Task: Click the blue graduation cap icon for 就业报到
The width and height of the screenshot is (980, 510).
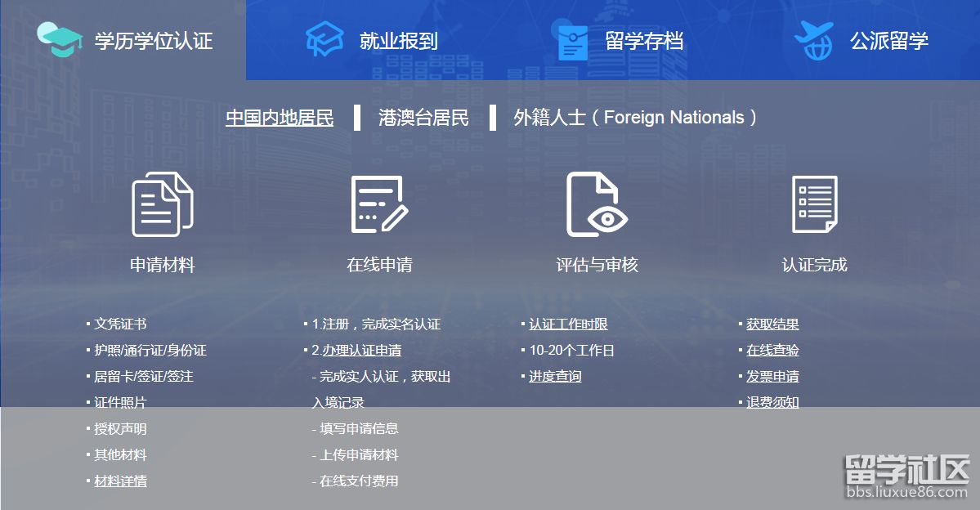Action: coord(325,40)
